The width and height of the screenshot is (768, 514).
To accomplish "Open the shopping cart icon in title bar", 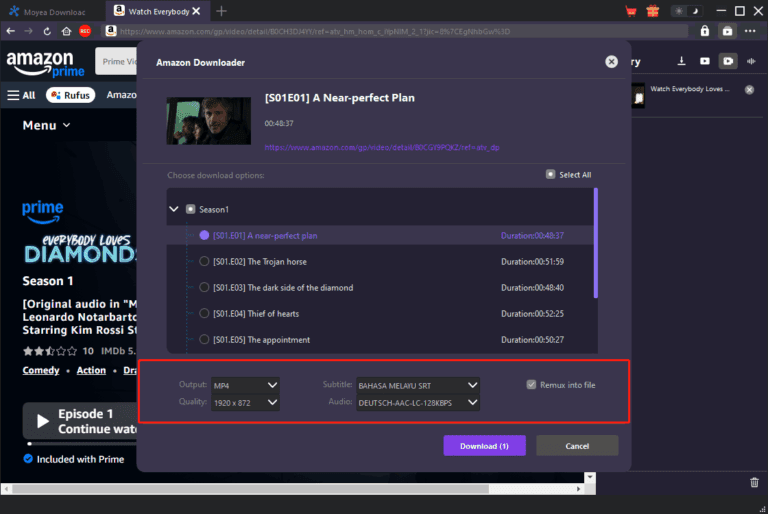I will click(x=631, y=12).
